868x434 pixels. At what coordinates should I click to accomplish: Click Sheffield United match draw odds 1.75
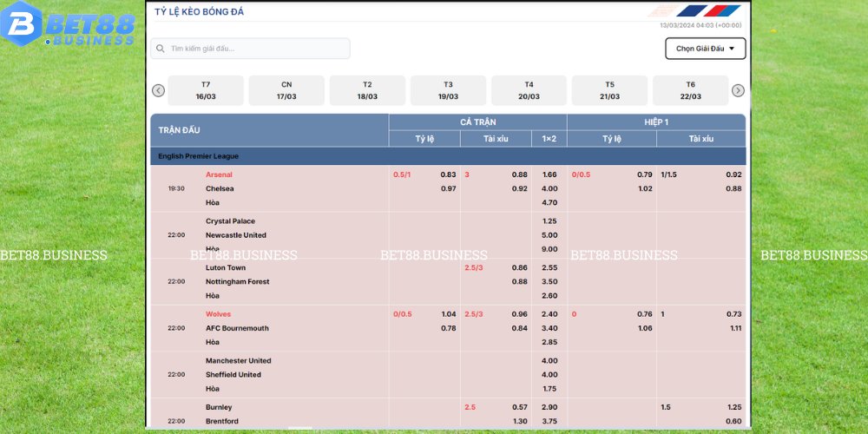click(549, 388)
